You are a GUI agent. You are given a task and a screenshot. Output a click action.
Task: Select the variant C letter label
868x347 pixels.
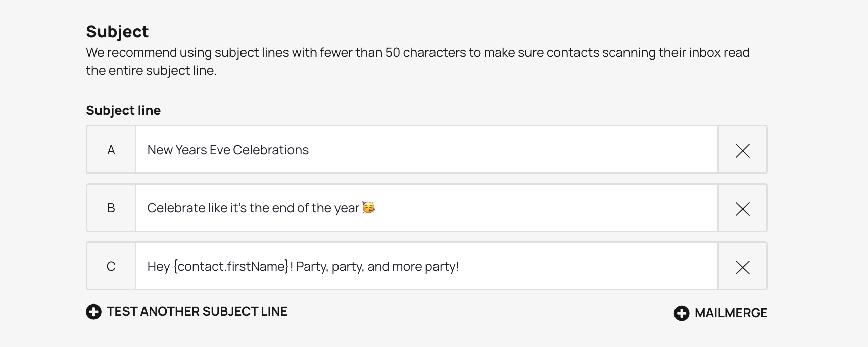pos(111,266)
